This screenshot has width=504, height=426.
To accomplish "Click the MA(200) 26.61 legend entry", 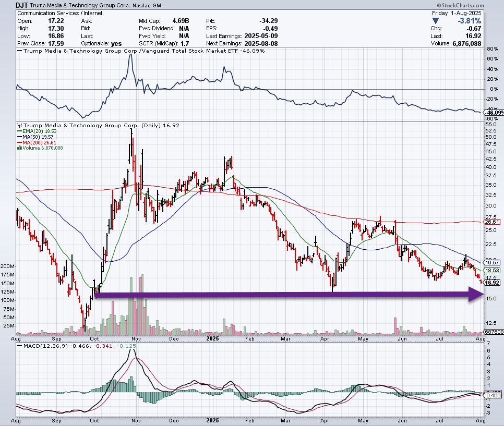I will (37, 143).
